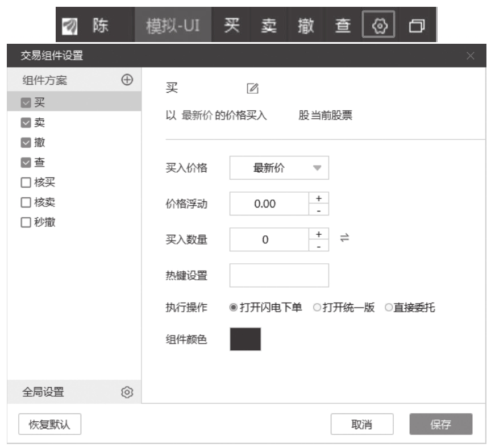Screen dimensions: 491x448
Task: Select 秒撤 row in component list
Action: click(74, 222)
